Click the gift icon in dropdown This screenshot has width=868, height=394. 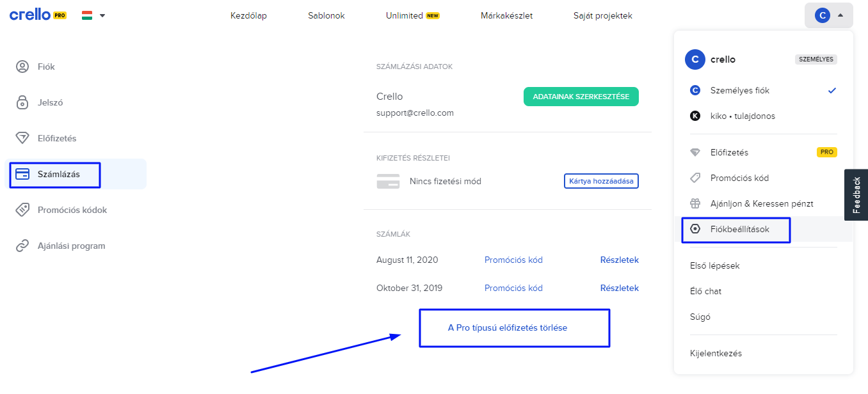695,203
